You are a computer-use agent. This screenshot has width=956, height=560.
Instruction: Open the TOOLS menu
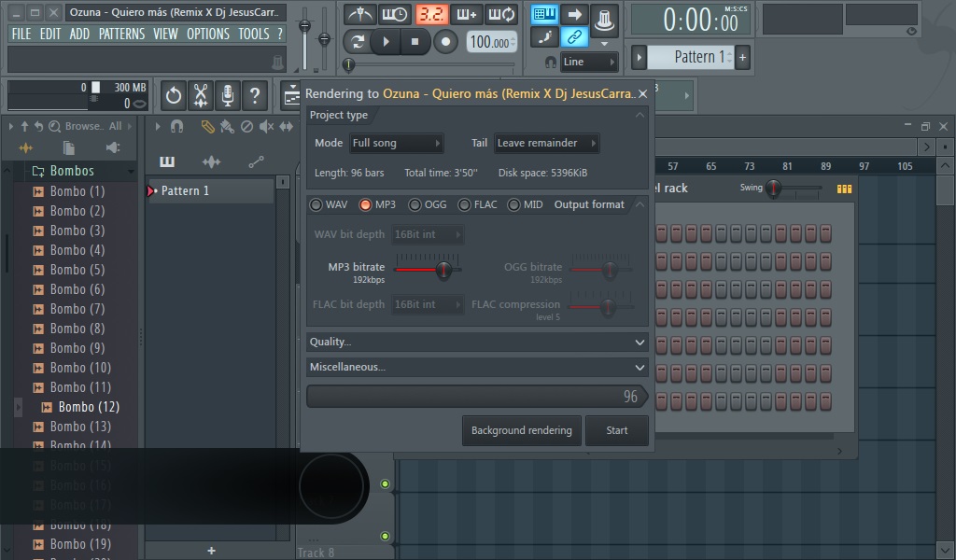coord(254,35)
